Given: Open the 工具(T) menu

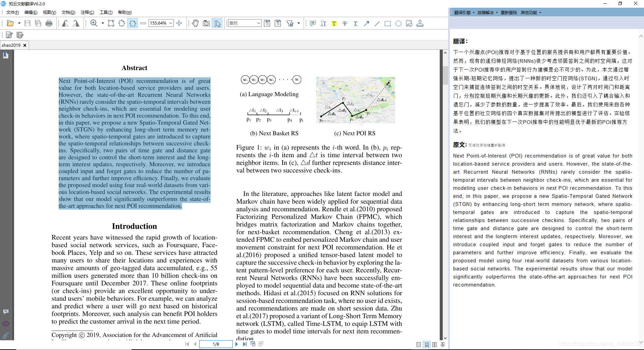Looking at the screenshot, I should pos(106,12).
